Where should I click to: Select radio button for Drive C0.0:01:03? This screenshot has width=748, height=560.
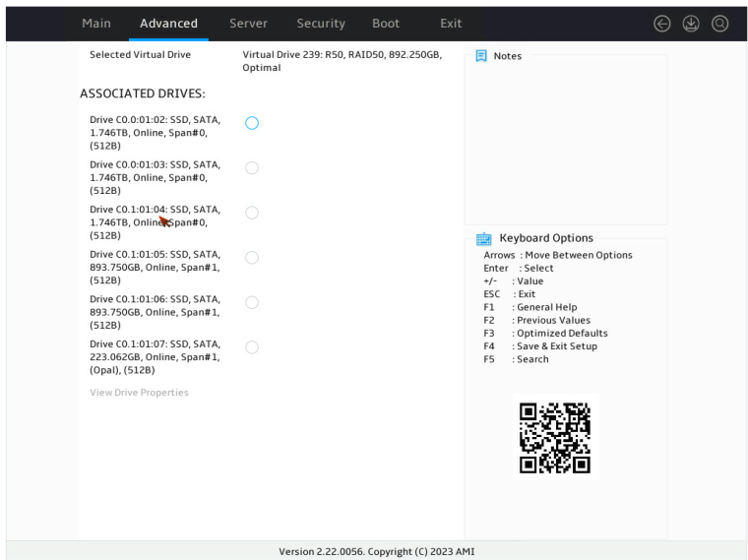click(252, 168)
